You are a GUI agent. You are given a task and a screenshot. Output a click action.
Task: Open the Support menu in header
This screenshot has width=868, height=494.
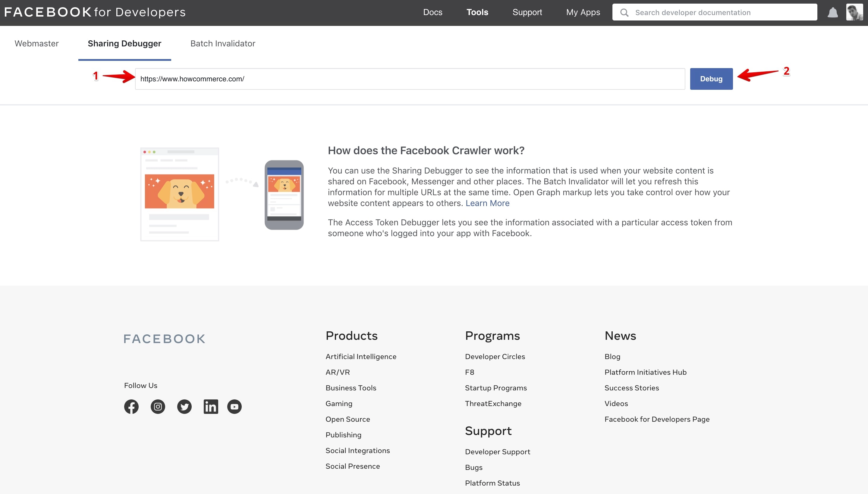[527, 12]
